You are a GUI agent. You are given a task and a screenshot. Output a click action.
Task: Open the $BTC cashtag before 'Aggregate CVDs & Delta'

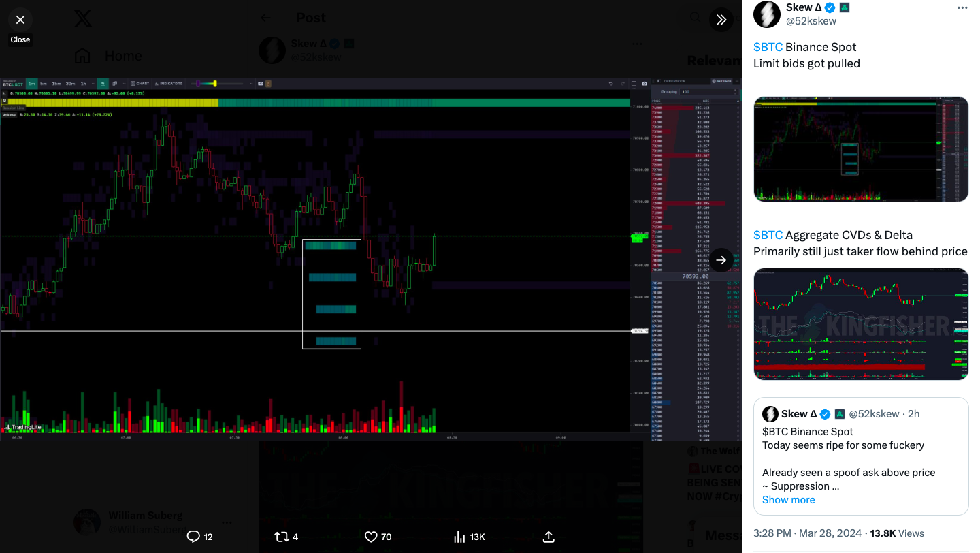click(768, 235)
